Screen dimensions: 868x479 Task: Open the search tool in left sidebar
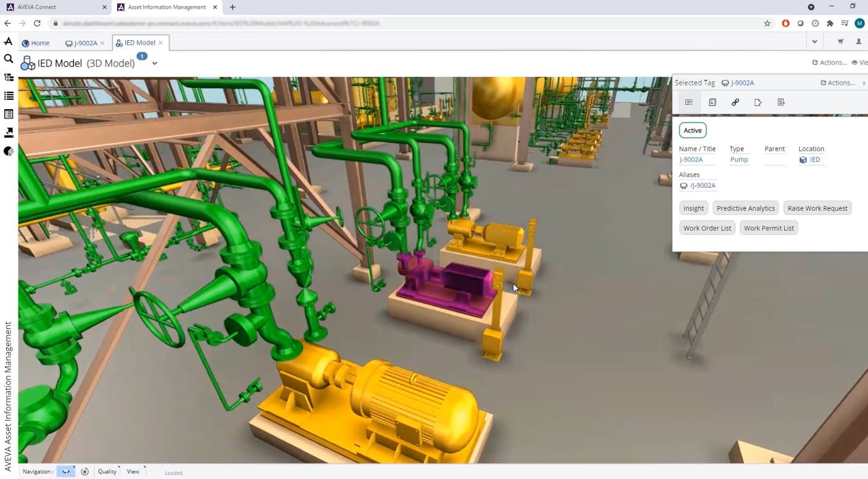pyautogui.click(x=8, y=59)
